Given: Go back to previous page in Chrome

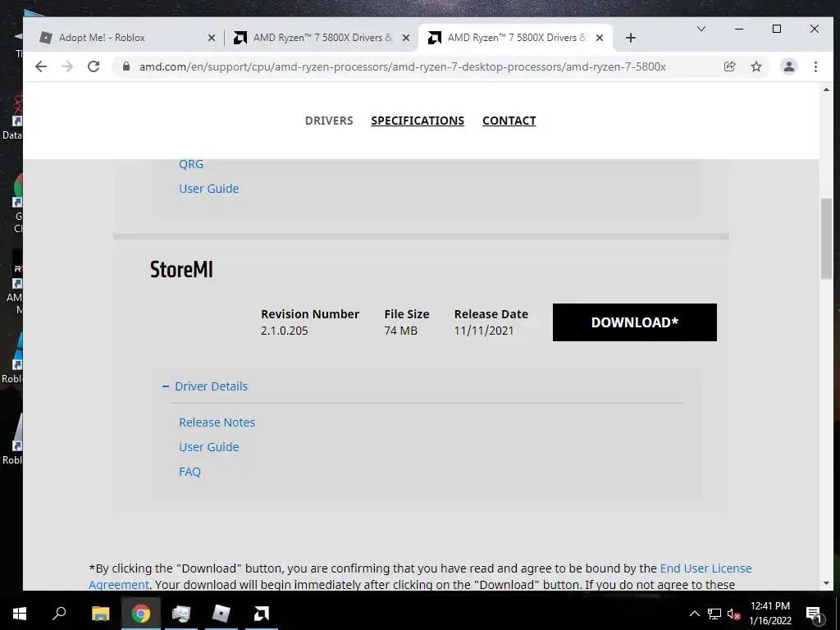Looking at the screenshot, I should 41,66.
